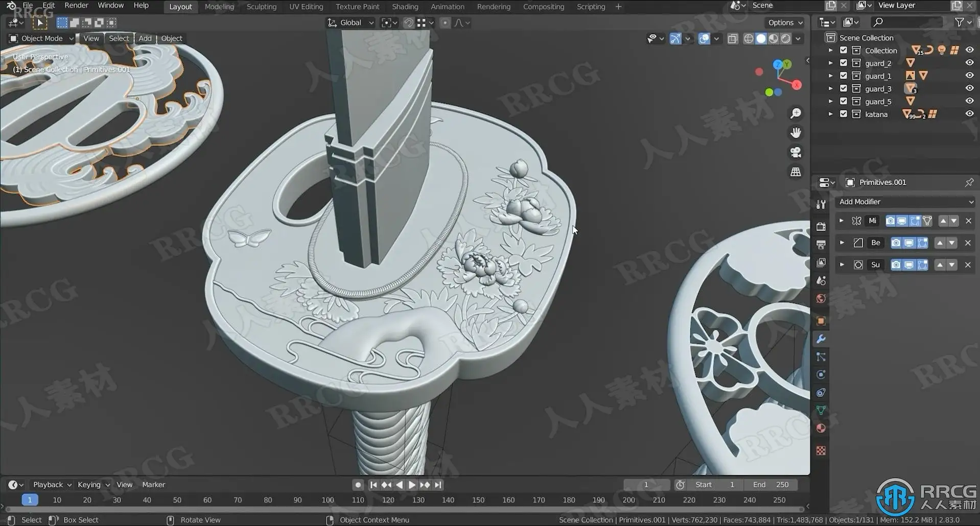The width and height of the screenshot is (980, 526).
Task: Toggle Bevel modifier viewport display
Action: pyautogui.click(x=909, y=243)
